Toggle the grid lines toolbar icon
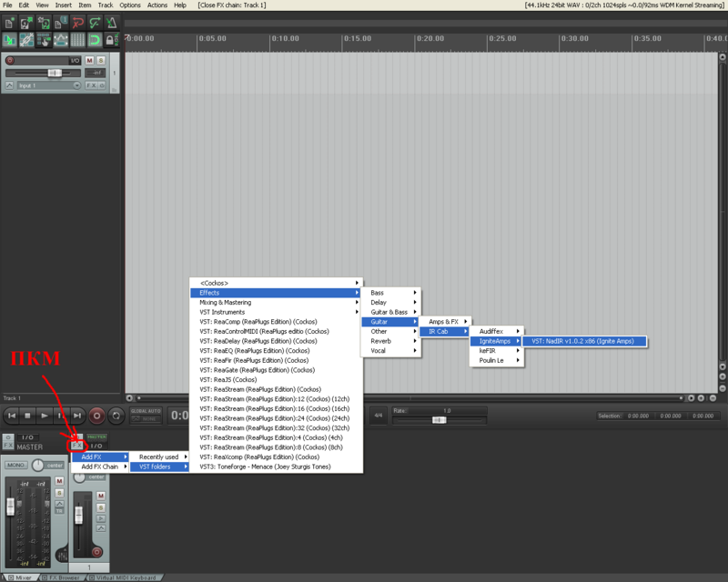Screen dimensions: 728x582 (78, 41)
